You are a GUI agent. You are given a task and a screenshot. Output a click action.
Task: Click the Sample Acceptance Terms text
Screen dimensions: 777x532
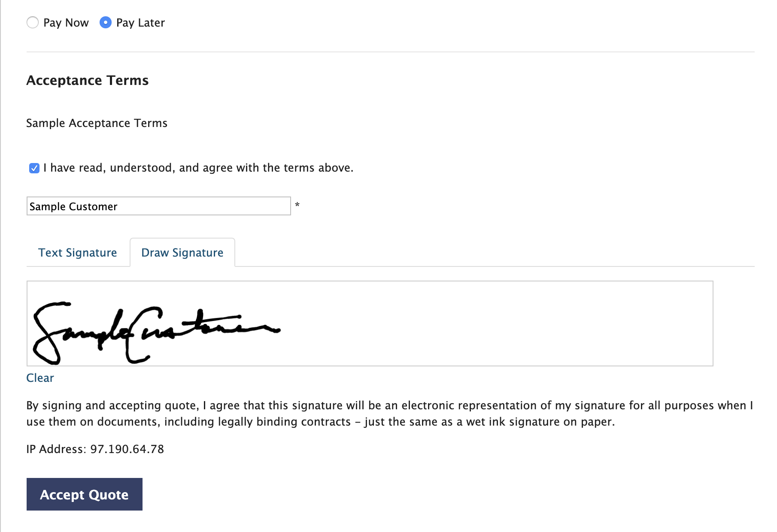[97, 123]
